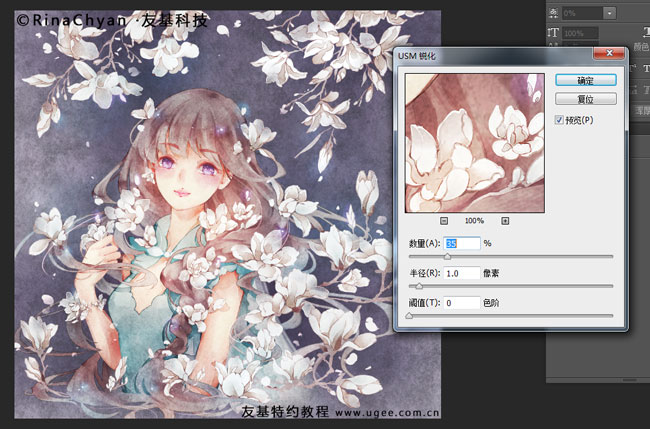Zoom out the USM preview with minus icon
The image size is (650, 429).
click(x=444, y=221)
